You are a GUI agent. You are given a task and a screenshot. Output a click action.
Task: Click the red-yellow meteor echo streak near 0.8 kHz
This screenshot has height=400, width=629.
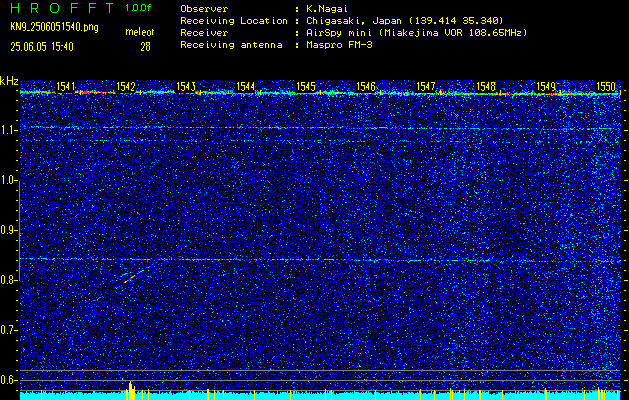129,279
